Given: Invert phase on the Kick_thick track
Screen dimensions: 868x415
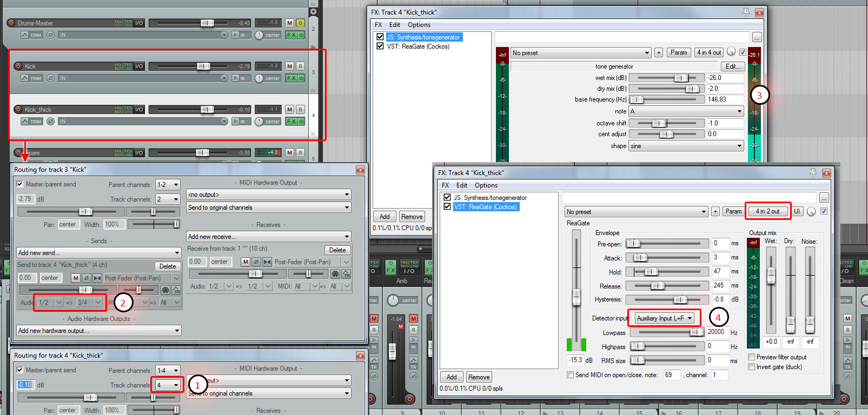Looking at the screenshot, I should click(x=50, y=122).
